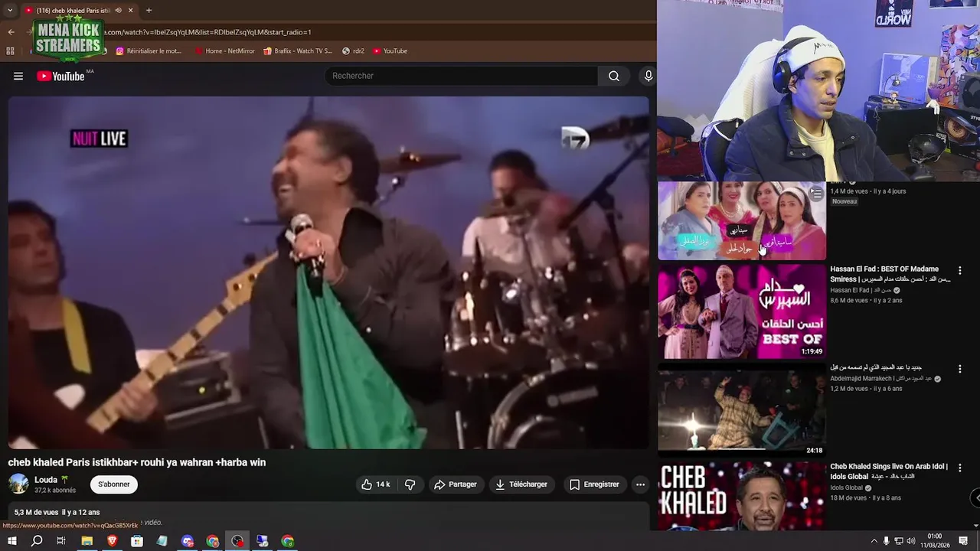Start voice search with the microphone
Image resolution: width=980 pixels, height=551 pixels.
648,76
